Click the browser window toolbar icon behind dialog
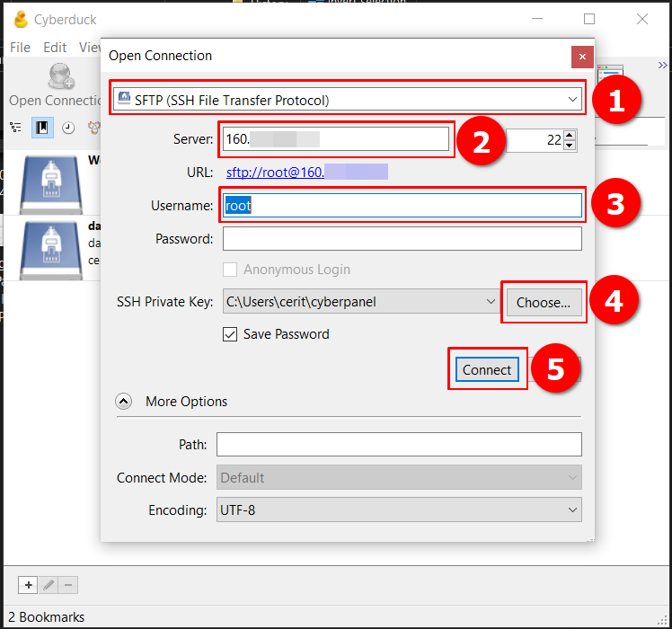This screenshot has width=672, height=629. coord(610,72)
